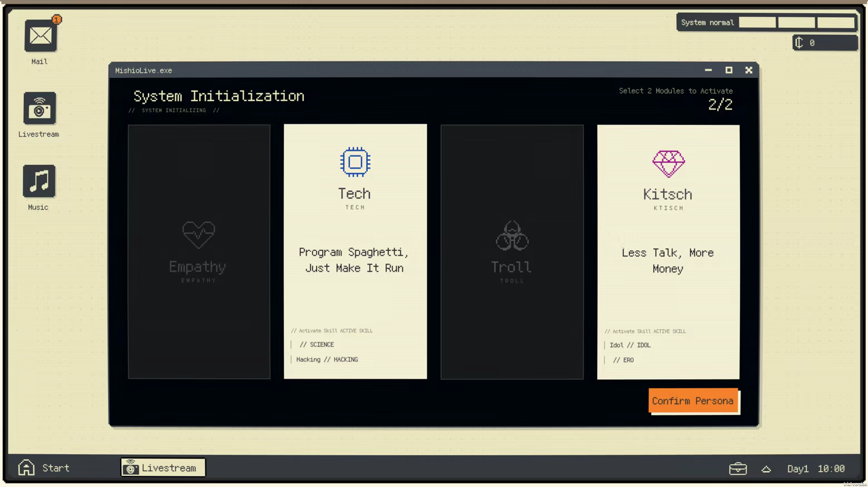868x487 pixels.
Task: Click the tray arrow icon near clock
Action: pos(766,469)
